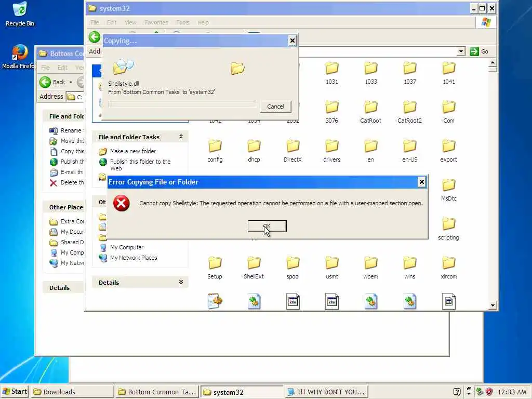Open Help menu in system32 window

click(203, 22)
